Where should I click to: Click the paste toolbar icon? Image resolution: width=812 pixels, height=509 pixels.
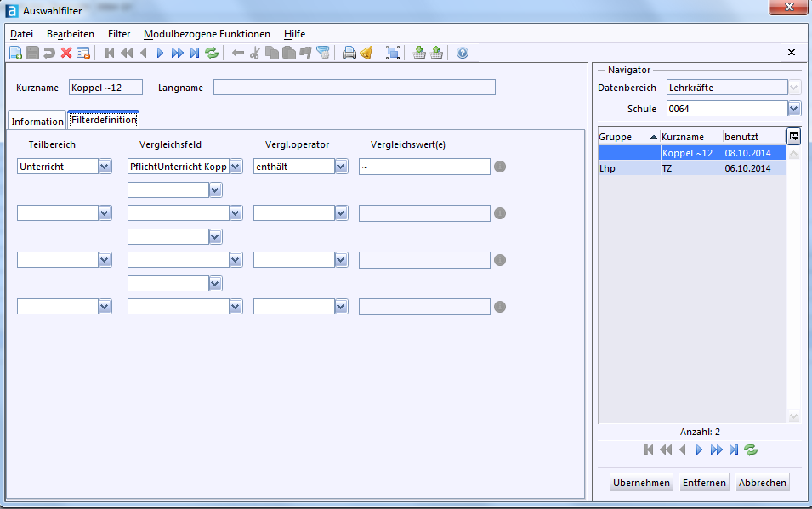[288, 53]
